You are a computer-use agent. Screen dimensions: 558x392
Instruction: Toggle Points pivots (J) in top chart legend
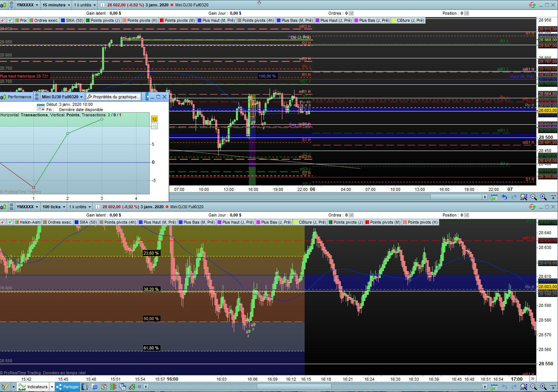(103, 20)
